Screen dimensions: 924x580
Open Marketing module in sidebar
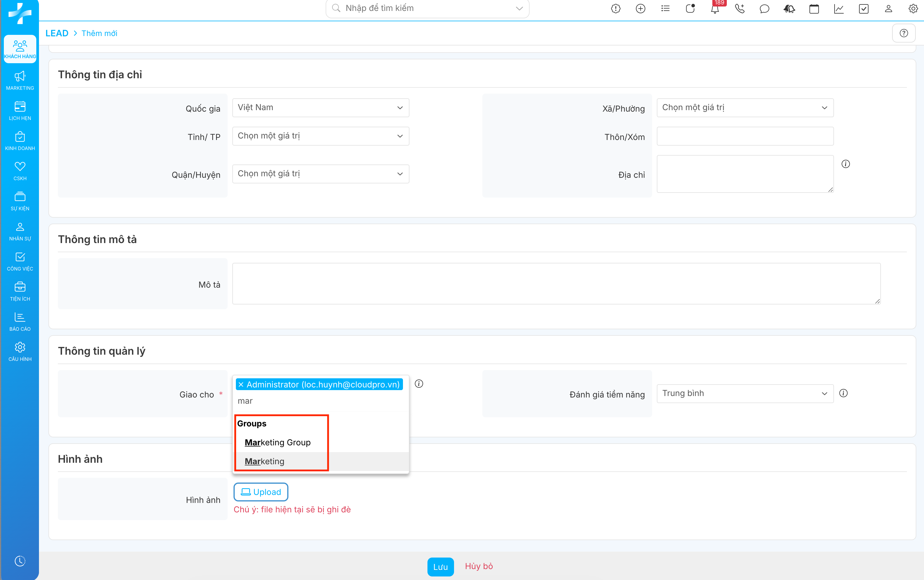[x=20, y=81]
